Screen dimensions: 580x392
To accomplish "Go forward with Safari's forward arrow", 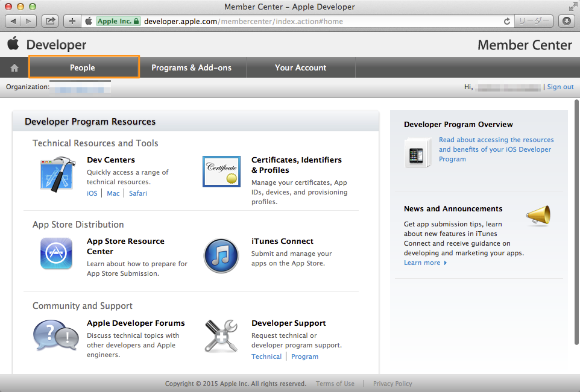I will pyautogui.click(x=28, y=21).
